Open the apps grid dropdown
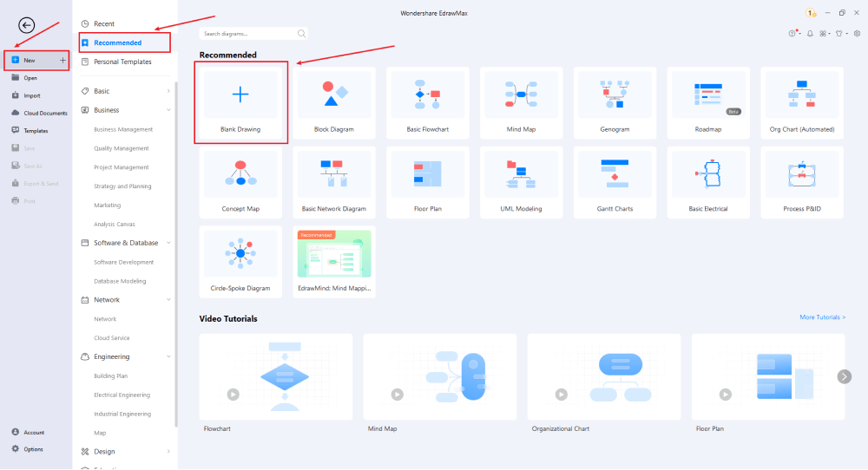The image size is (868, 470). (825, 34)
